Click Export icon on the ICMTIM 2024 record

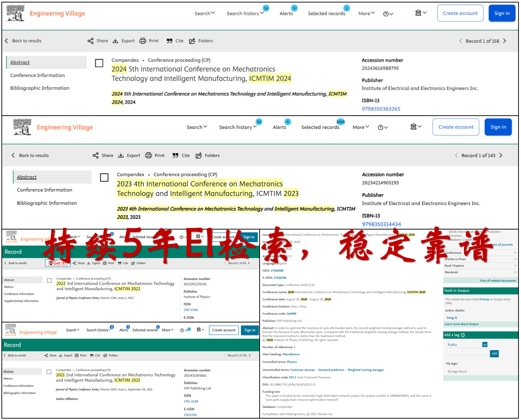pos(115,41)
